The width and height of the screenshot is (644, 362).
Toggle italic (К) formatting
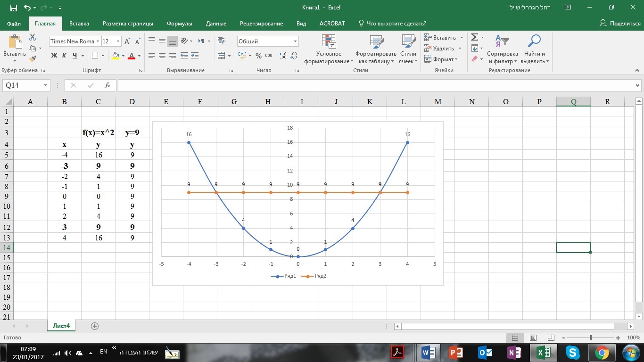pos(65,56)
